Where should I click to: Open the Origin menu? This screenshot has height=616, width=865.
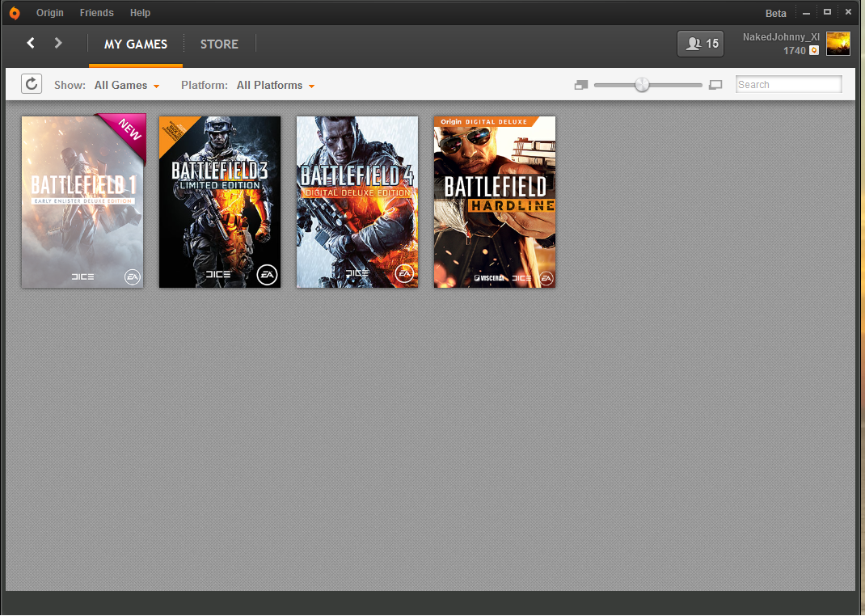pyautogui.click(x=49, y=13)
